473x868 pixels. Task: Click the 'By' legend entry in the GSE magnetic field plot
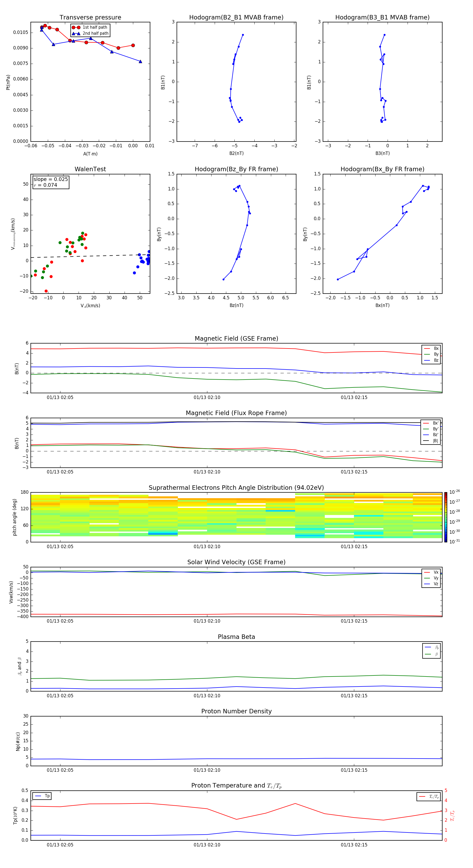click(431, 354)
